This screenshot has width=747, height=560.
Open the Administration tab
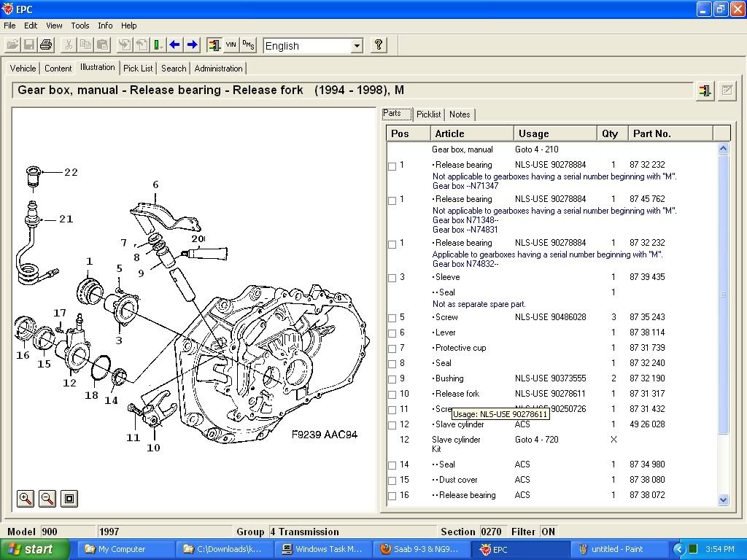coord(218,68)
